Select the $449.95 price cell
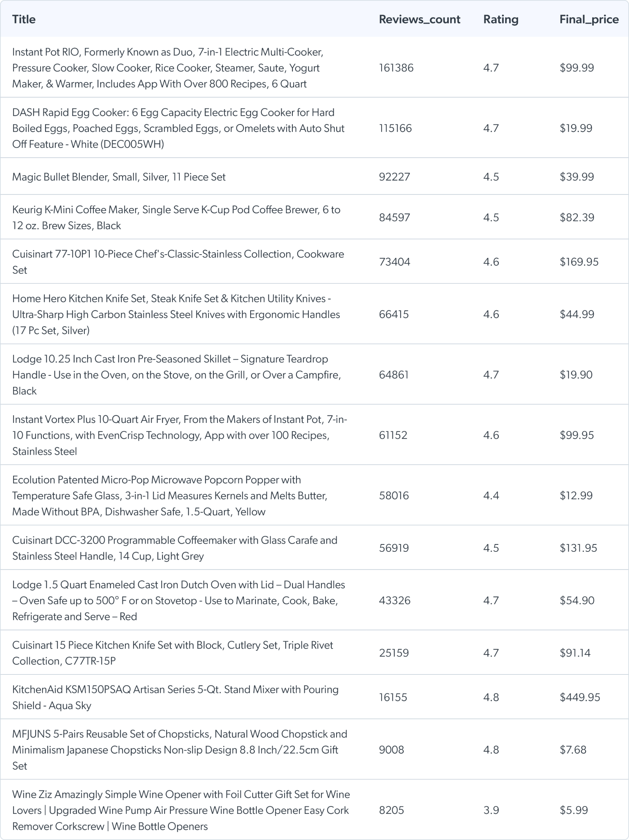Viewport: 629px width, 840px height. 579,697
